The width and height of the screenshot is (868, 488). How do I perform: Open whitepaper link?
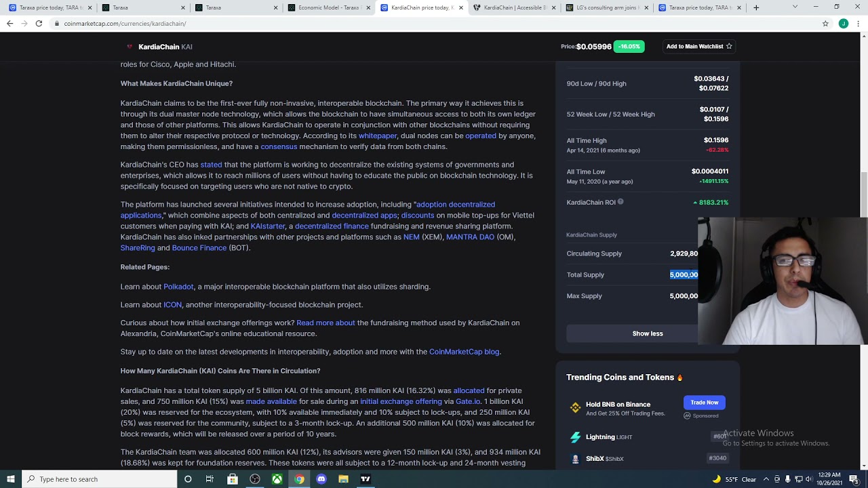tap(378, 136)
